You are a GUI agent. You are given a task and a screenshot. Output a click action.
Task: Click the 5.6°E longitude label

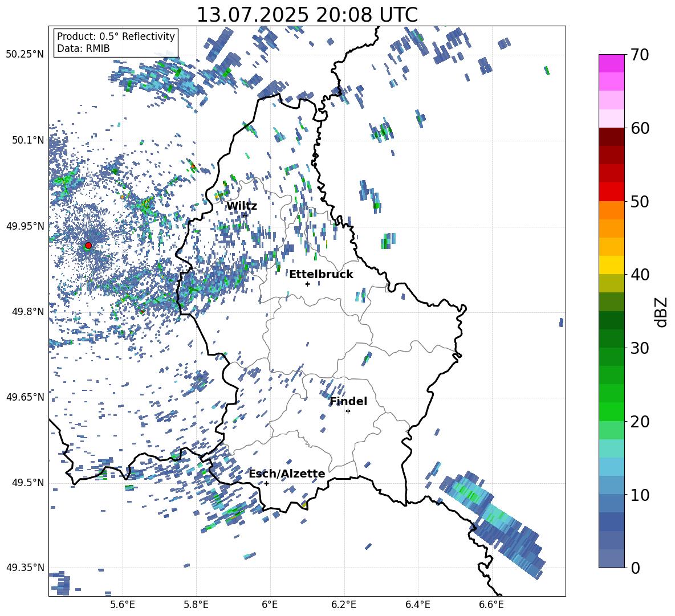pos(123,605)
